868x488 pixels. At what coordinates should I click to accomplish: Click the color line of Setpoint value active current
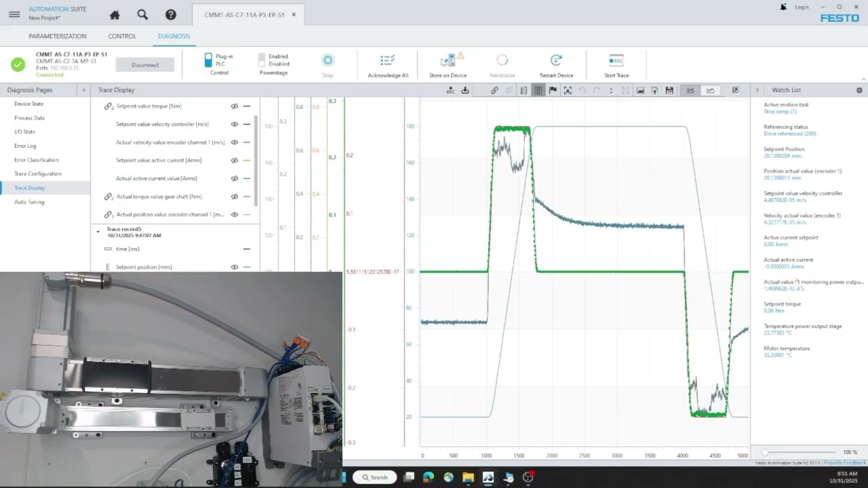(247, 161)
